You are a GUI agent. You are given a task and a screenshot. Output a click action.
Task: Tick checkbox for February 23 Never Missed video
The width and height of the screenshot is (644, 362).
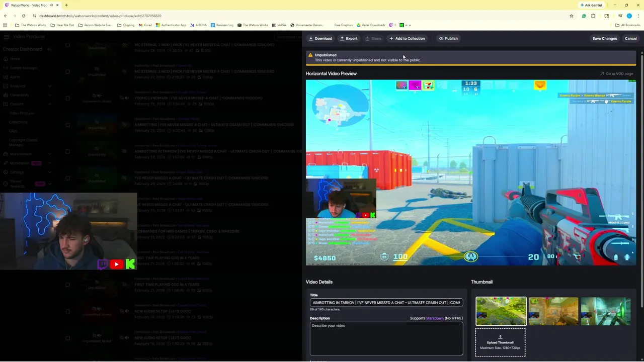pyautogui.click(x=67, y=178)
